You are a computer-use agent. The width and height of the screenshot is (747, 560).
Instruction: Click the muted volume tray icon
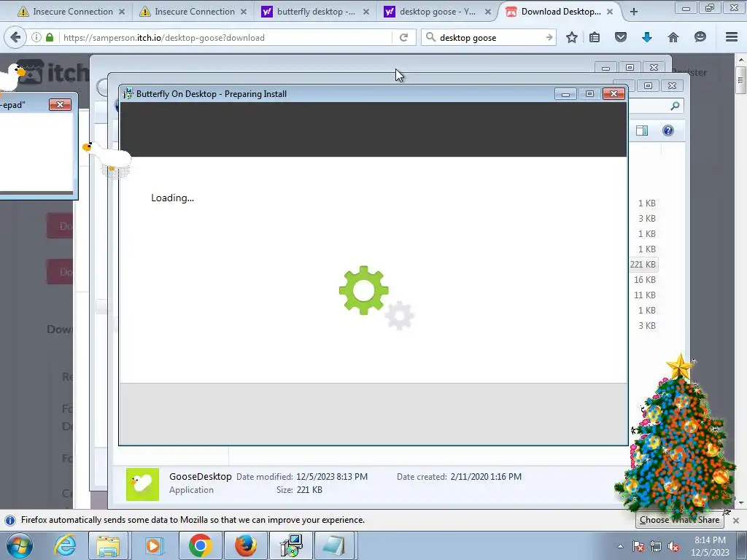[x=673, y=546]
